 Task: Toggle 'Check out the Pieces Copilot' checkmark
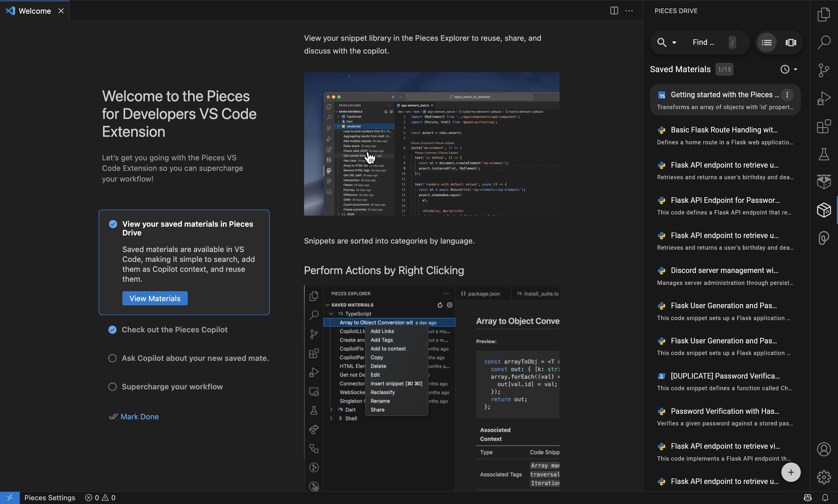pos(112,330)
